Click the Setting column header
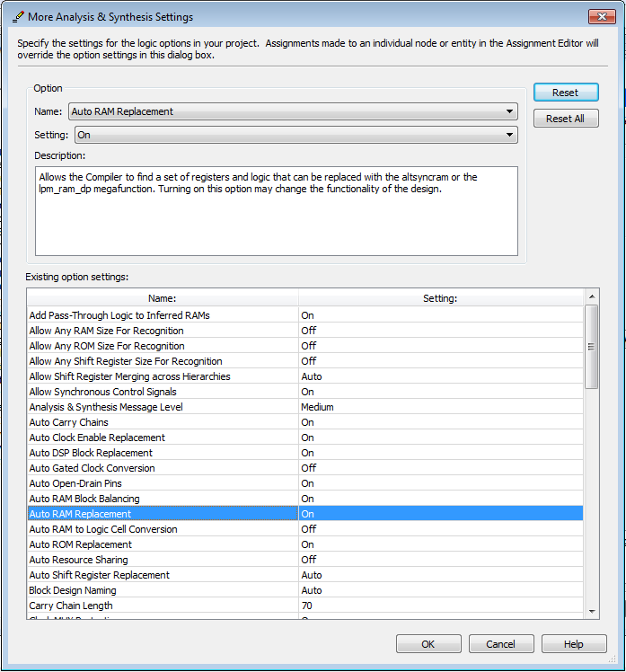Screen dimensions: 626x672 click(x=440, y=297)
